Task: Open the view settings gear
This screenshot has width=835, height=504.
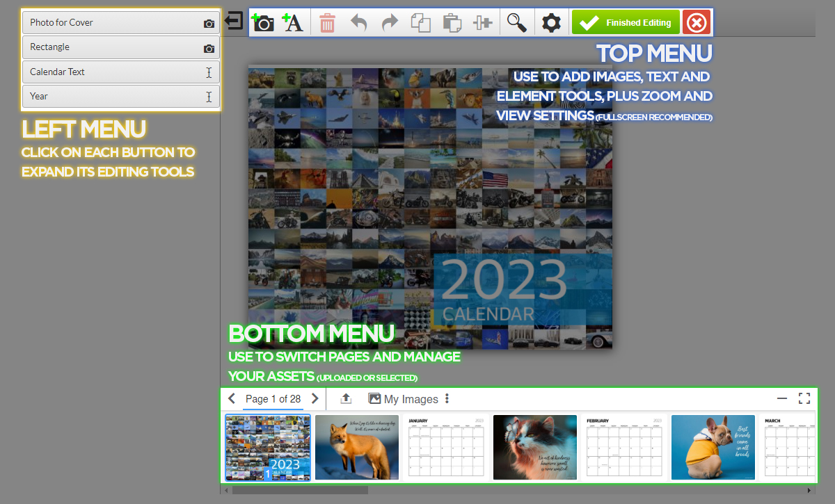Action: (551, 23)
